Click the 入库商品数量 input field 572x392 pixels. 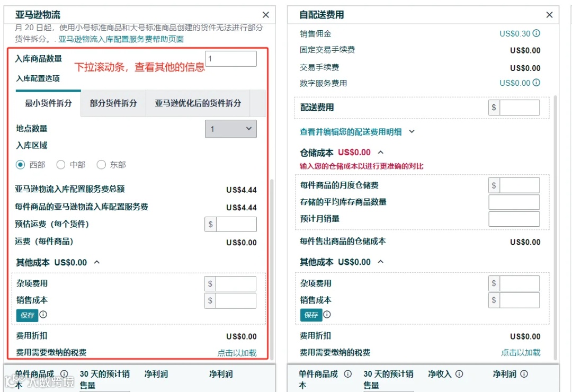point(231,59)
